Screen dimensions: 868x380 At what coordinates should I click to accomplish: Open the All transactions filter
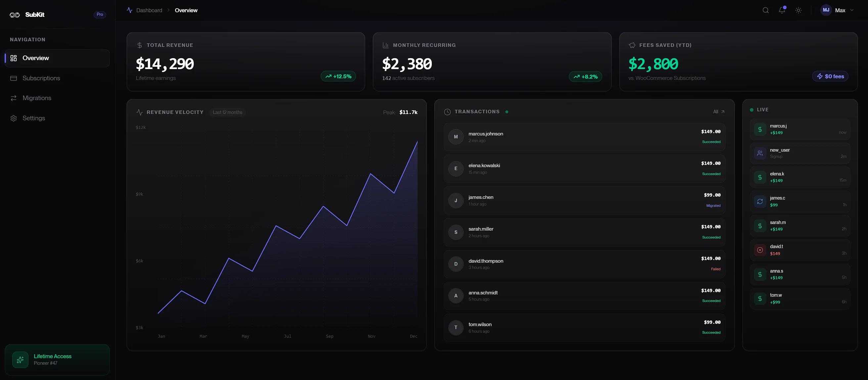[x=718, y=111]
